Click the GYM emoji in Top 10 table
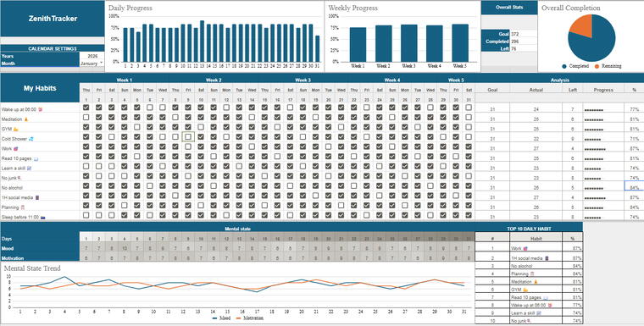Viewport: 644px width, 326px height. [525, 290]
